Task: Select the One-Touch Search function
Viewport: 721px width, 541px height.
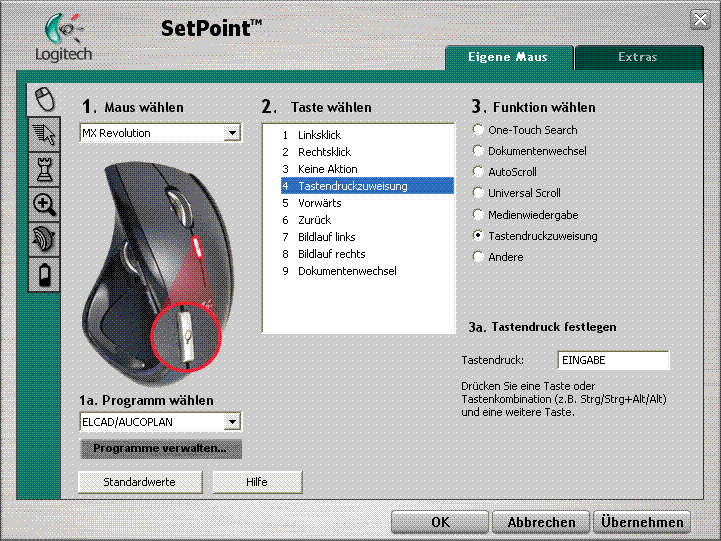Action: pyautogui.click(x=525, y=130)
